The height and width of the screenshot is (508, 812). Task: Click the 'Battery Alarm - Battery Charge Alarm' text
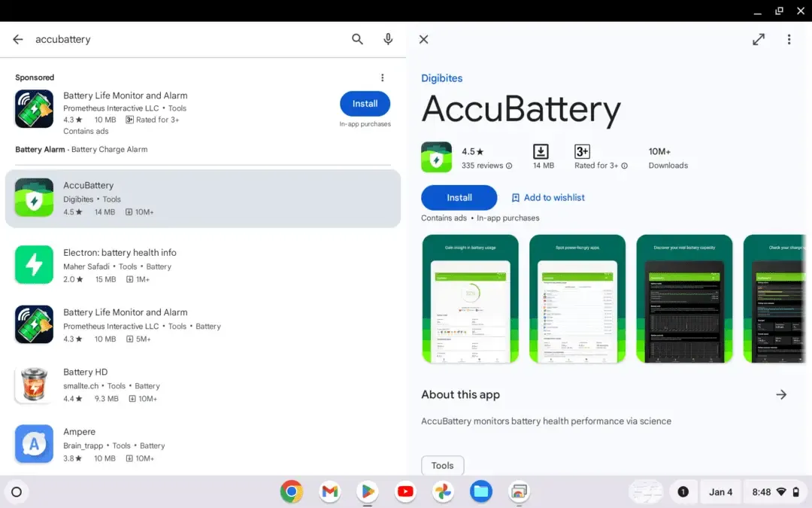coord(81,149)
